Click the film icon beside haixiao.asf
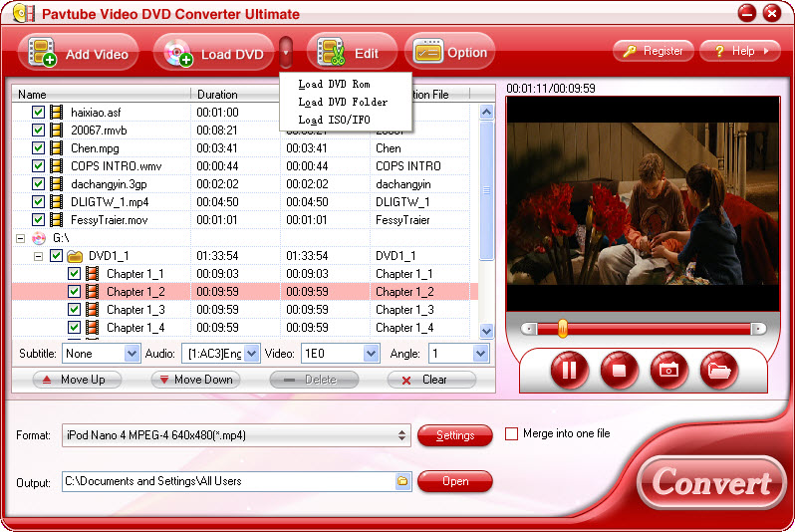The image size is (795, 532). [56, 113]
